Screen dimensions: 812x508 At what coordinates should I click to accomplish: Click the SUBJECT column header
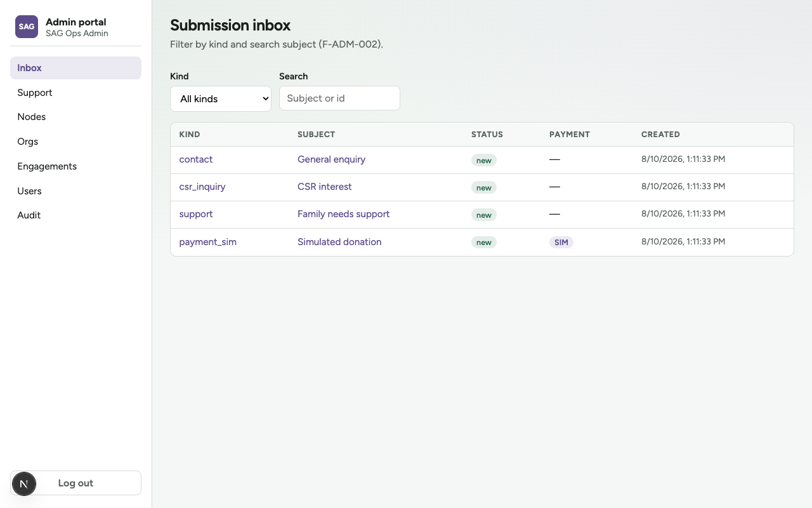click(316, 135)
